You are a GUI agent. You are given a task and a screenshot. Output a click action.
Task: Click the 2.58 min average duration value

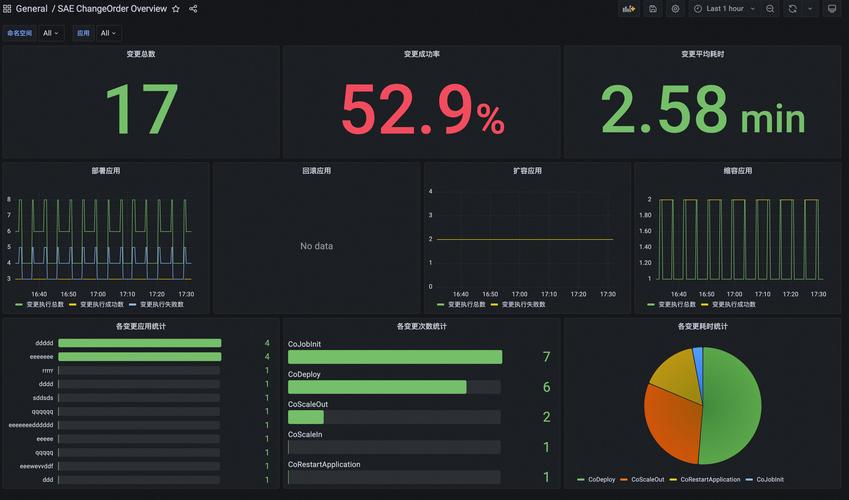(703, 109)
